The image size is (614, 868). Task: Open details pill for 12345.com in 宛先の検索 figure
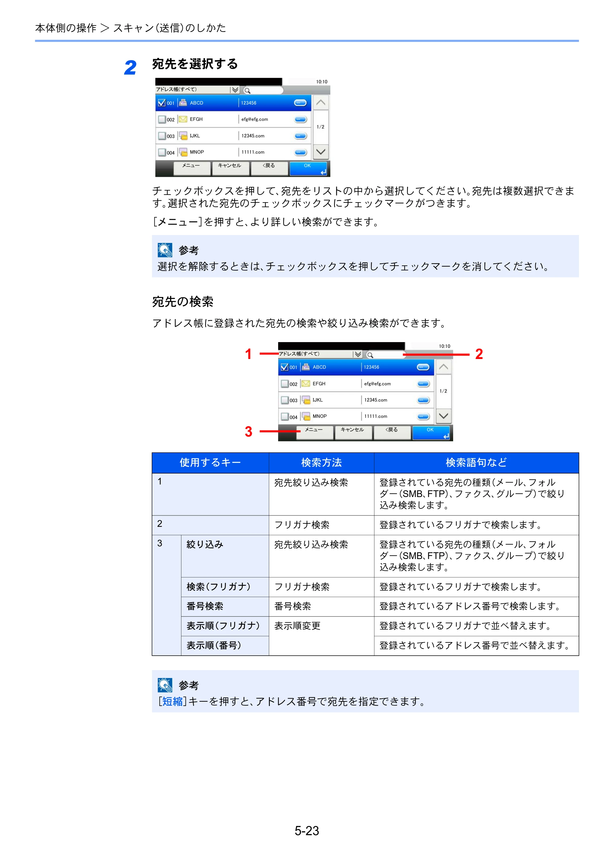tap(423, 400)
